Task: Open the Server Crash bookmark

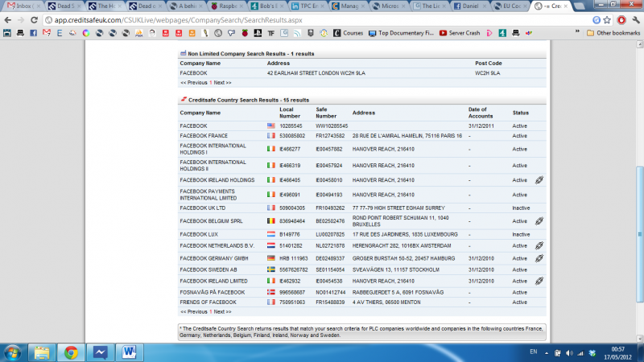Action: tap(460, 33)
